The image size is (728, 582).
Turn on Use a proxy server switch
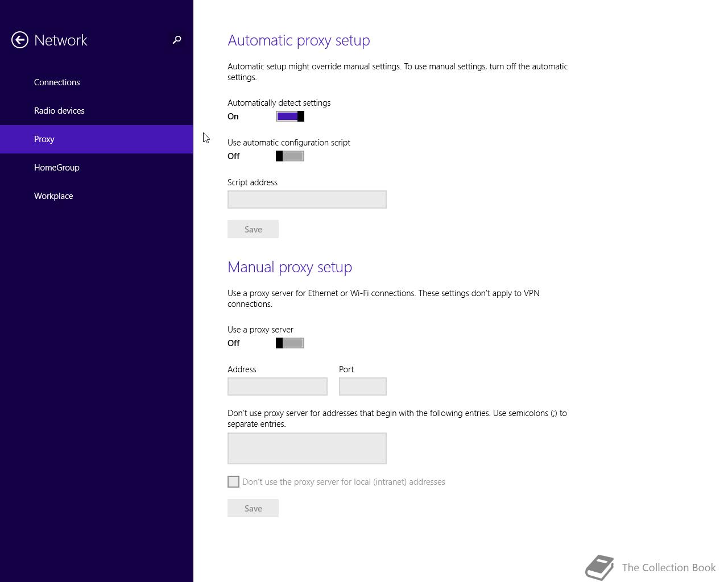pos(290,343)
